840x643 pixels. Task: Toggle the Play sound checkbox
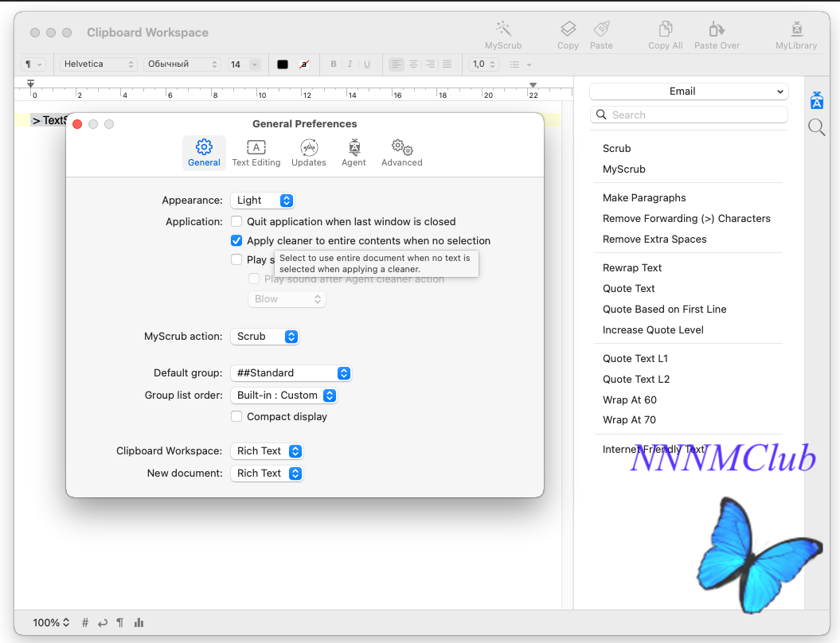[x=236, y=259]
